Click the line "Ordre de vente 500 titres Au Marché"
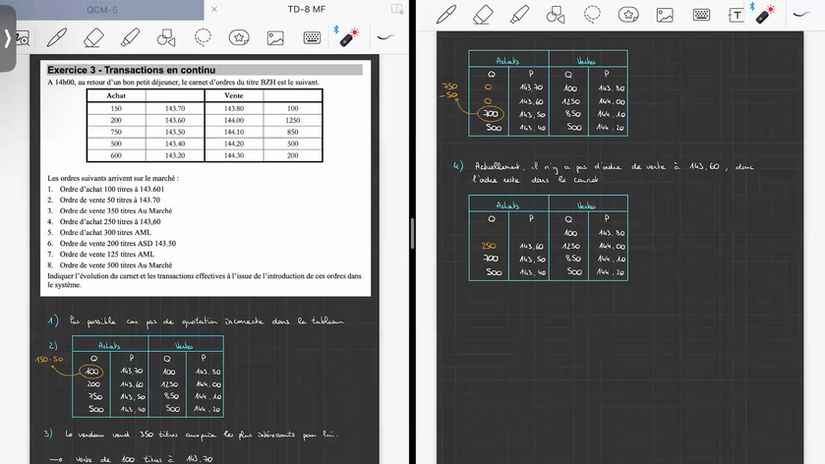This screenshot has width=825, height=464. (x=116, y=265)
